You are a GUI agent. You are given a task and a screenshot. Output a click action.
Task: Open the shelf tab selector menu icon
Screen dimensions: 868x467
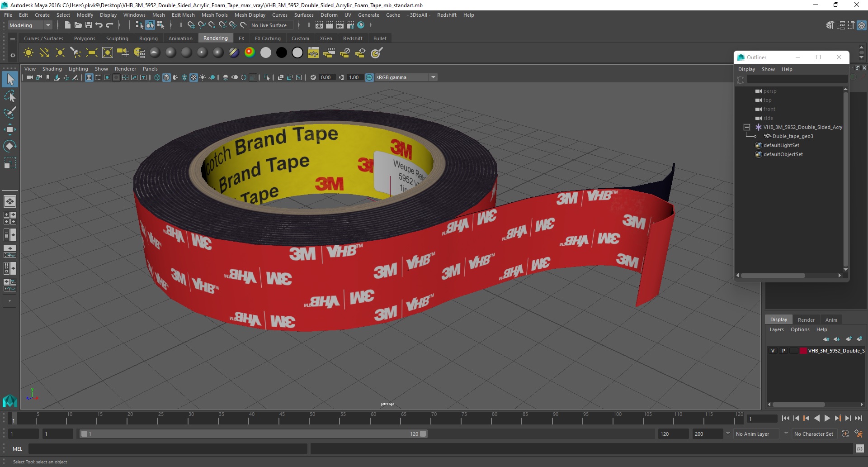coord(13,39)
